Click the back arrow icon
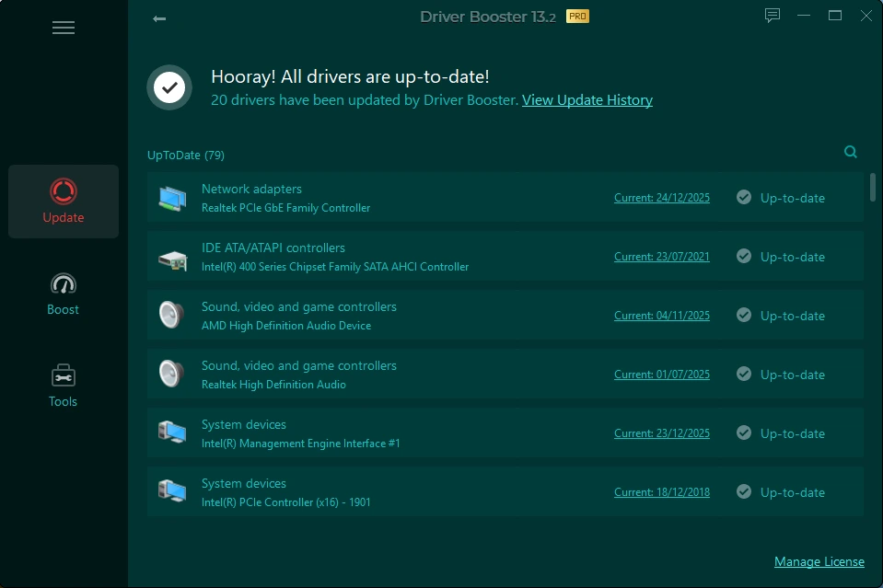Screen dimensions: 883x588 point(159,18)
